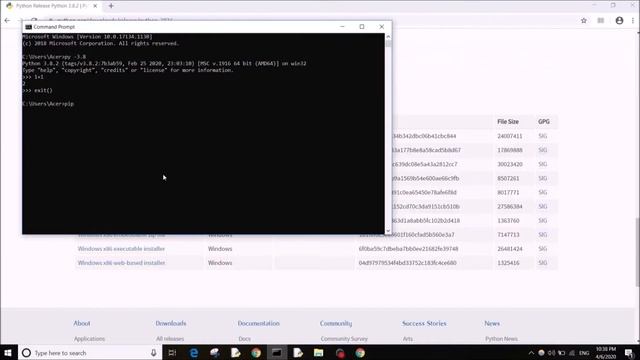Click Command Prompt scrollbar up arrow
Image resolution: width=640 pixels, height=360 pixels.
pos(388,37)
